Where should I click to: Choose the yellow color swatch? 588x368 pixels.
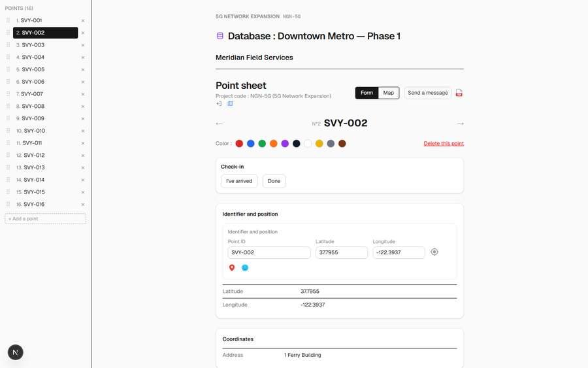[319, 143]
